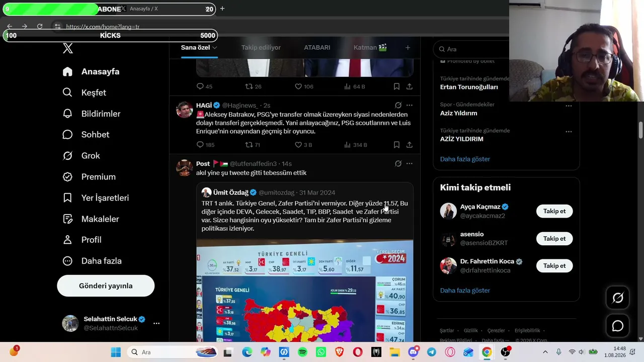Open more options on the HAGİ post
This screenshot has width=644, height=362.
[x=410, y=105]
